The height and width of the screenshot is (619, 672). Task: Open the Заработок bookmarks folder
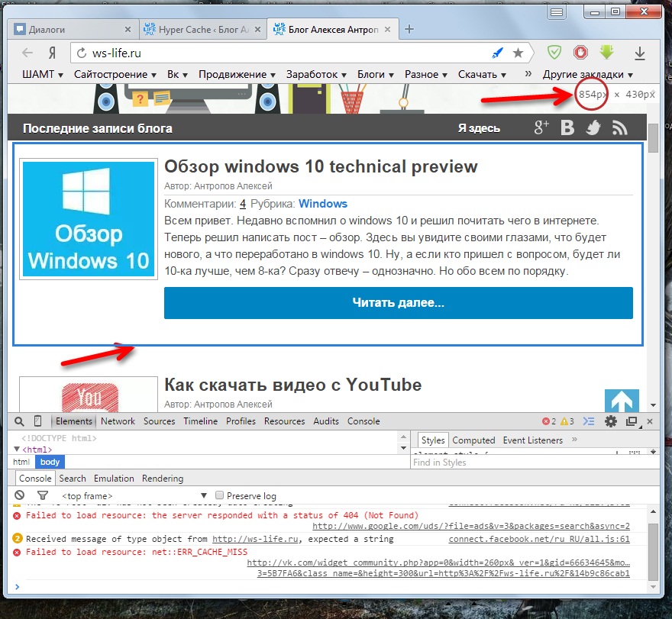pos(316,75)
